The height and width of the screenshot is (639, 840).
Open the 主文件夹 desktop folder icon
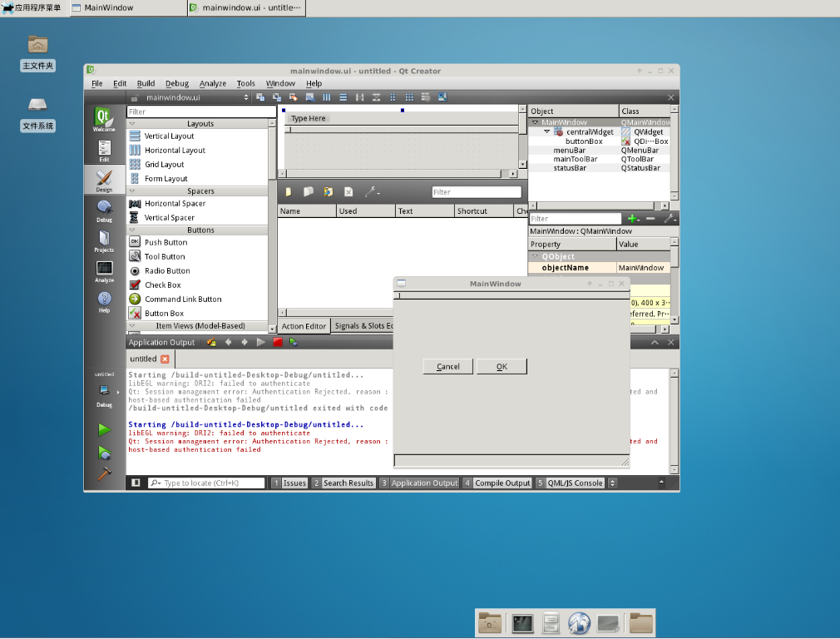click(x=37, y=52)
